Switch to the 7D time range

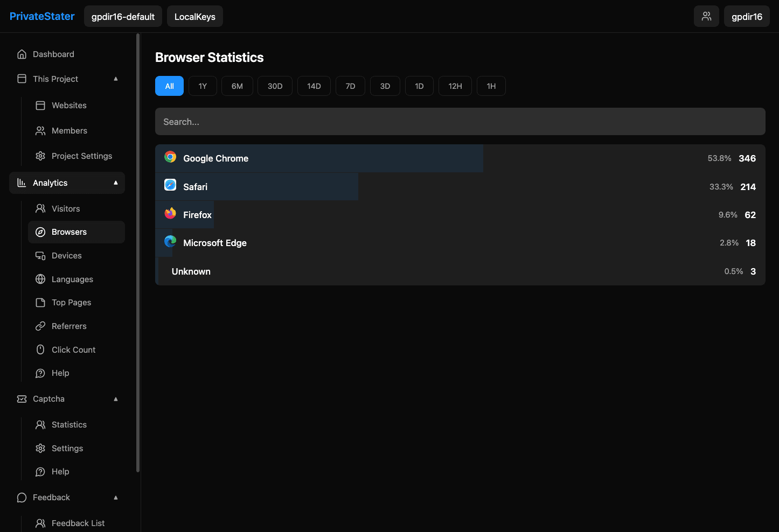click(350, 86)
